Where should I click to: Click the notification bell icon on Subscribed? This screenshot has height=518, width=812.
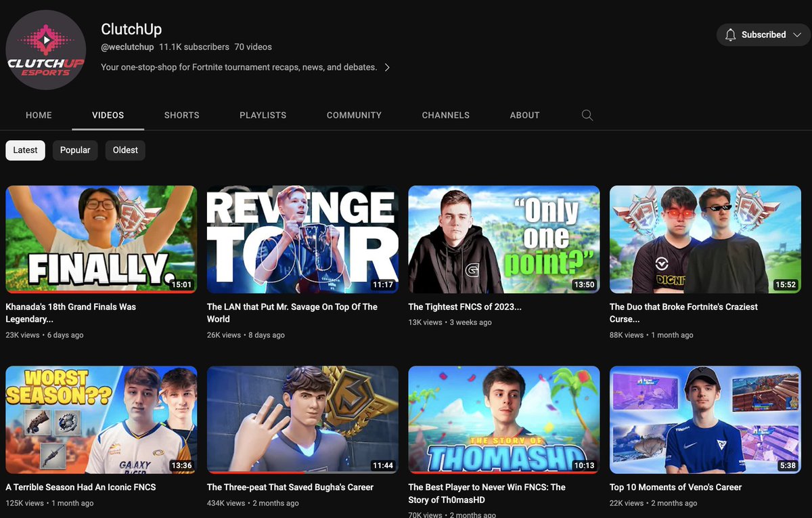(x=730, y=35)
